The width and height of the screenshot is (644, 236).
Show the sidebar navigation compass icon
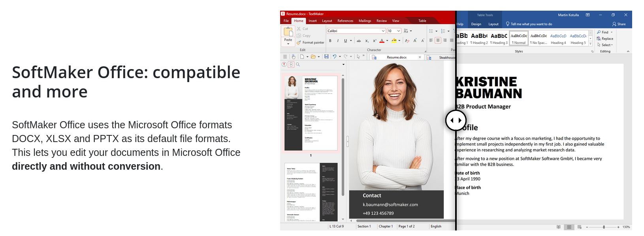point(284,64)
